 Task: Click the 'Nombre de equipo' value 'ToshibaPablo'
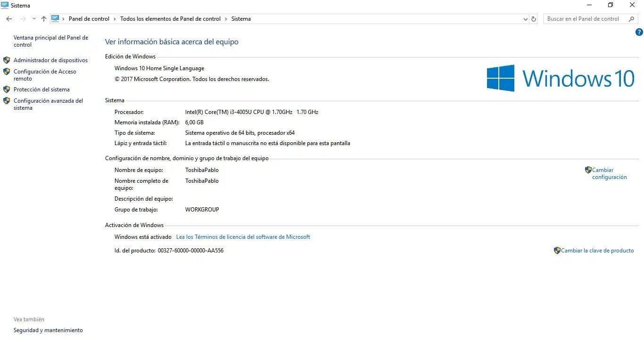pos(202,170)
